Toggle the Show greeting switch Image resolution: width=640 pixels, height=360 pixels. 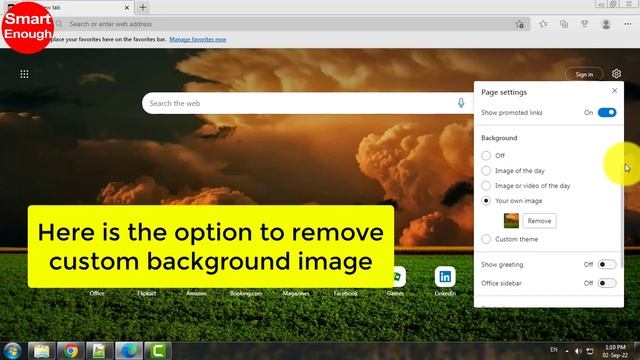607,264
